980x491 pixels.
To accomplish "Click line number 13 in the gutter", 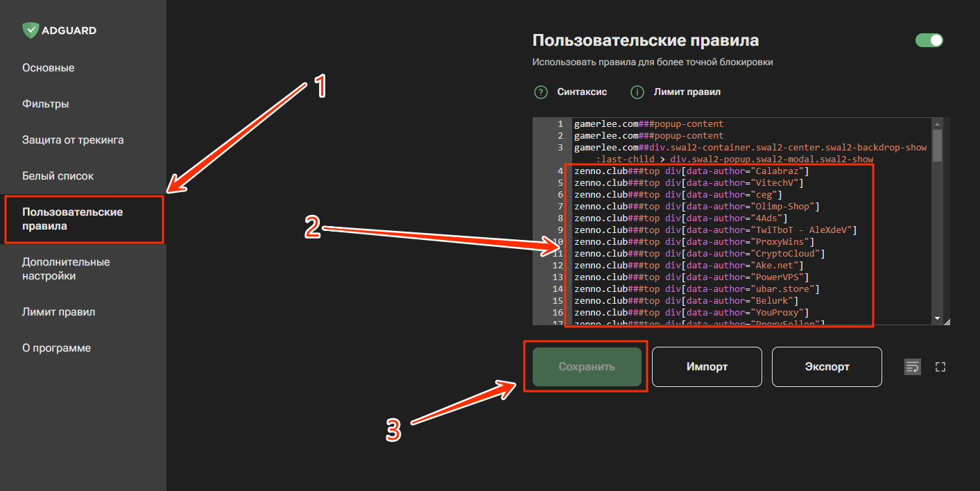I will click(x=557, y=277).
